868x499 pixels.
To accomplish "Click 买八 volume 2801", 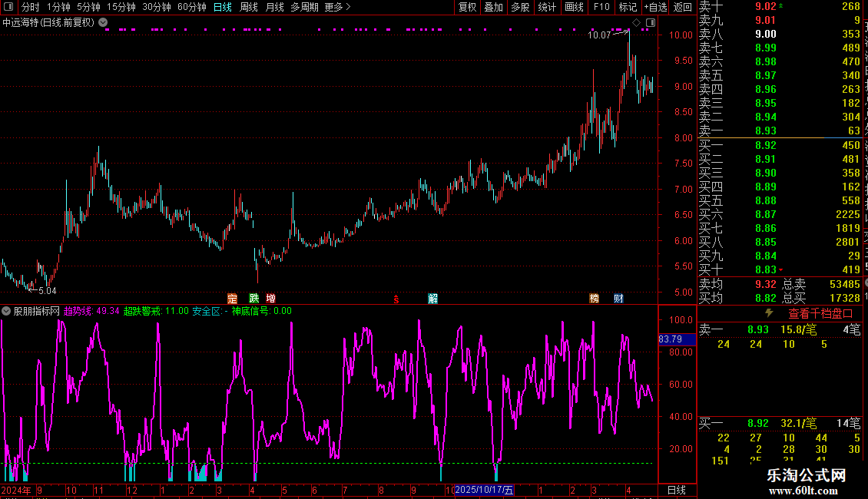I will [x=847, y=242].
